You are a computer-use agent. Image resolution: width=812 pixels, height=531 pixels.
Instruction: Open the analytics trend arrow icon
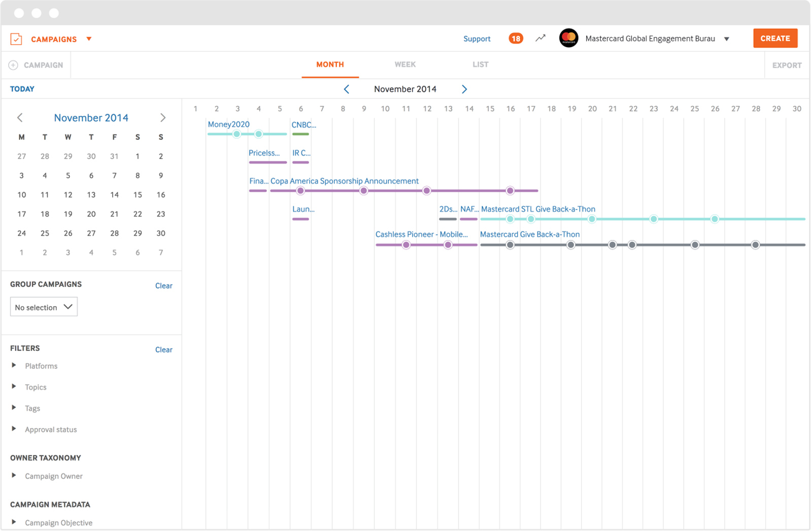[x=540, y=38]
